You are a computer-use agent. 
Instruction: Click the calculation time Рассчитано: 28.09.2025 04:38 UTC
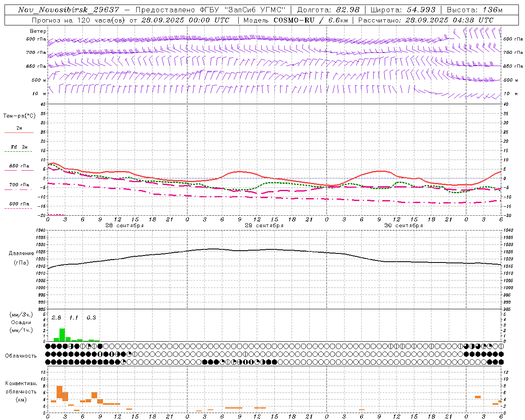point(426,20)
